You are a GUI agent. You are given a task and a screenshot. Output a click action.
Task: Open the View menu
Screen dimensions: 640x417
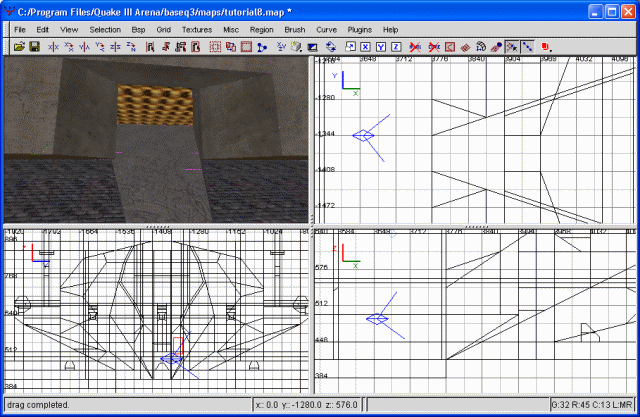(69, 30)
